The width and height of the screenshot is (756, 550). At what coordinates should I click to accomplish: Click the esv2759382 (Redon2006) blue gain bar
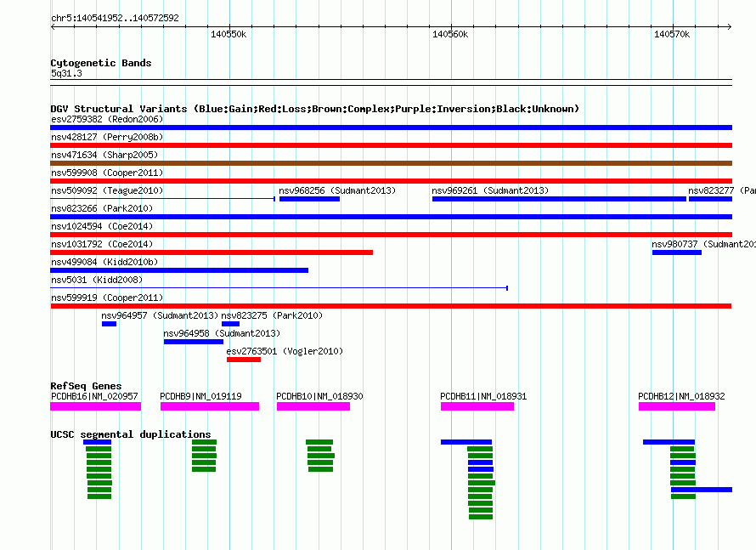[391, 128]
